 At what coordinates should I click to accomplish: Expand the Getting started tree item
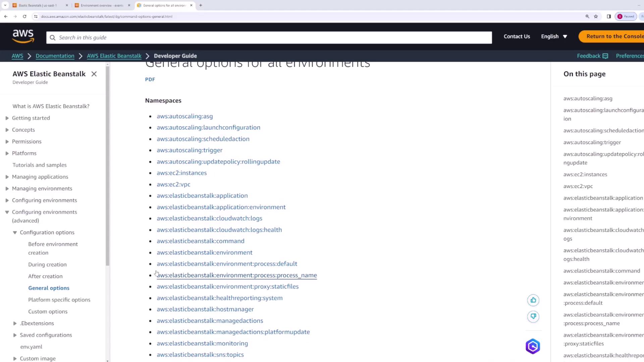[x=7, y=118]
